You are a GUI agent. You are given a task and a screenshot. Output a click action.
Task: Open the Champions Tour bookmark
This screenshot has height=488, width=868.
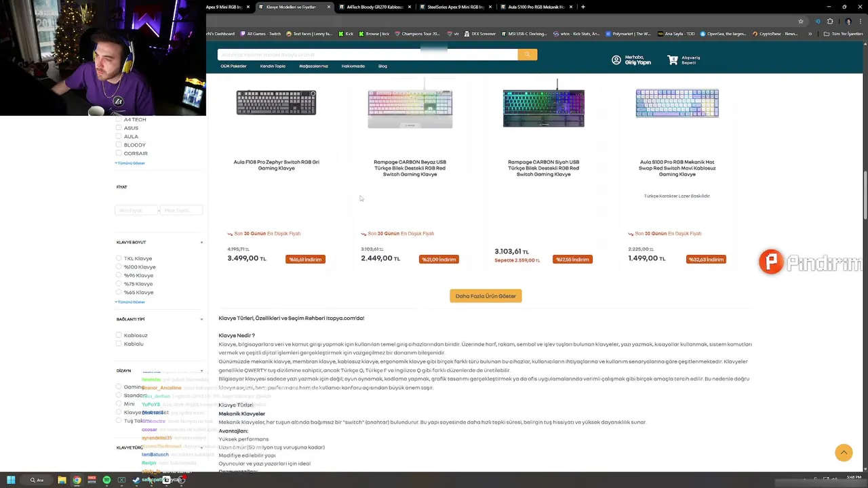pyautogui.click(x=417, y=33)
